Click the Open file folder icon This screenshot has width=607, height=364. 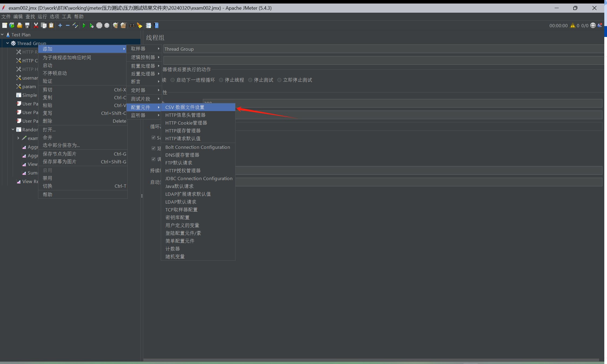coord(19,25)
